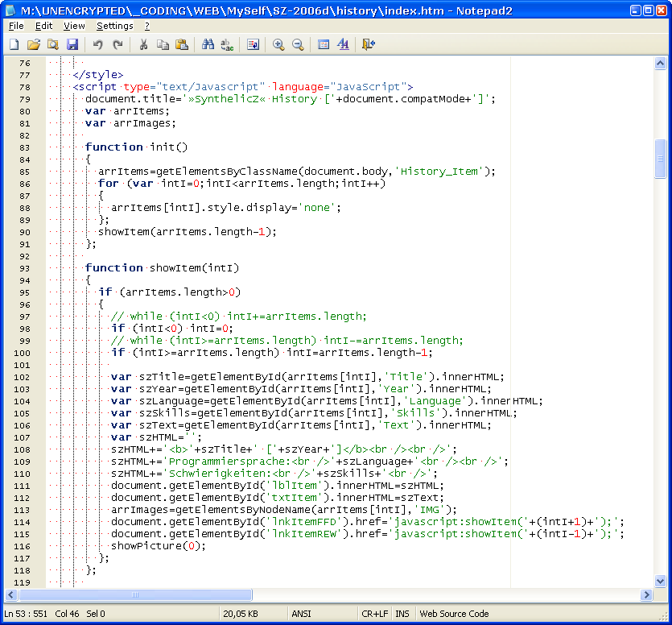Click the 'Sel 0' status bar entry
Viewport: 672px width, 625px height.
coord(96,614)
